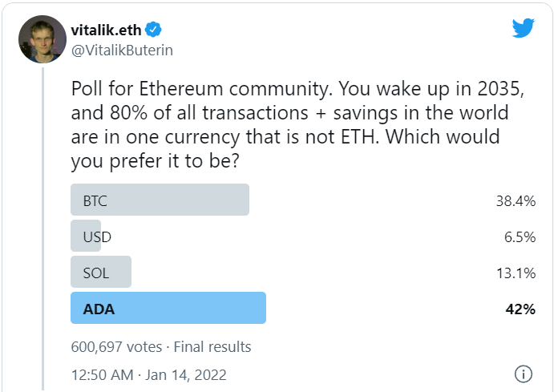
Task: Click the Jan 14, 2022 date
Action: [x=186, y=374]
